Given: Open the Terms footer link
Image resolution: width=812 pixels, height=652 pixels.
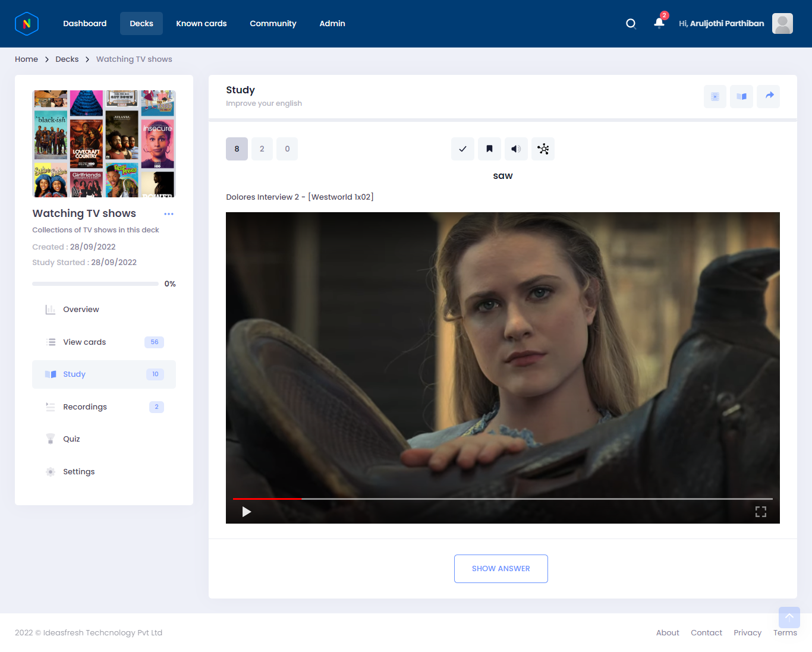Looking at the screenshot, I should point(785,633).
